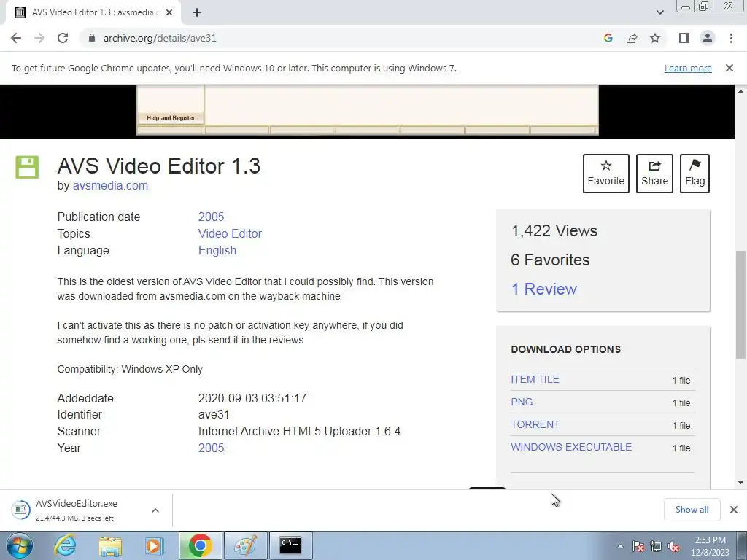This screenshot has width=747, height=560.
Task: Launch Internet Explorer from taskbar
Action: click(x=65, y=545)
